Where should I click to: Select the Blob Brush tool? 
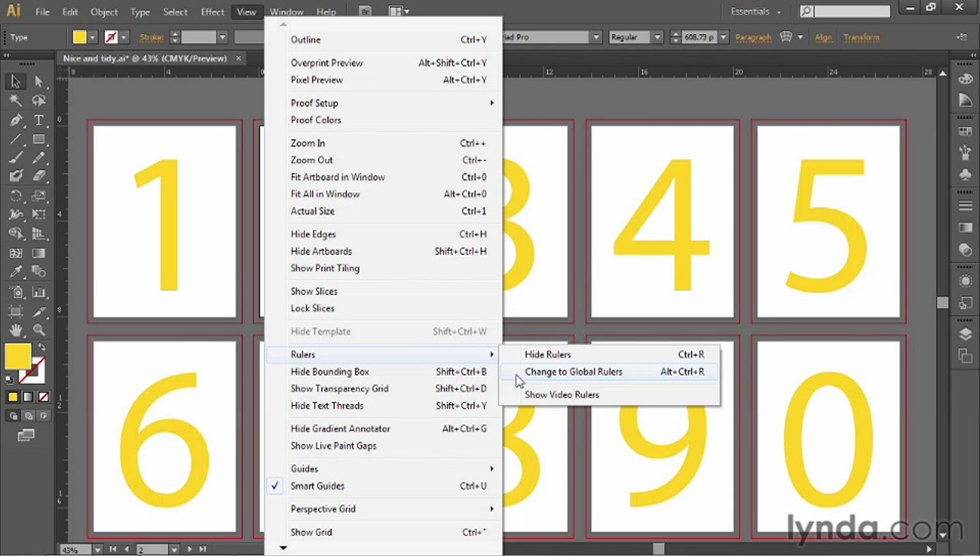pos(15,176)
